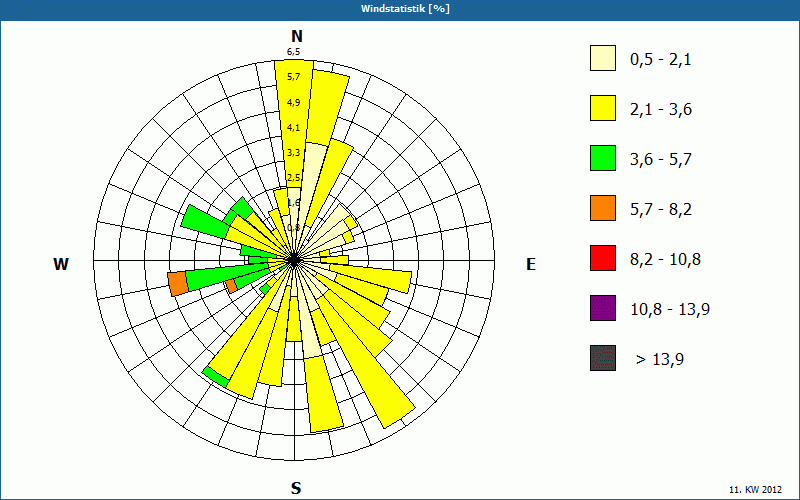Click the purple 10,8 - 13,9 legend swatch
The width and height of the screenshot is (800, 500).
pos(603,308)
